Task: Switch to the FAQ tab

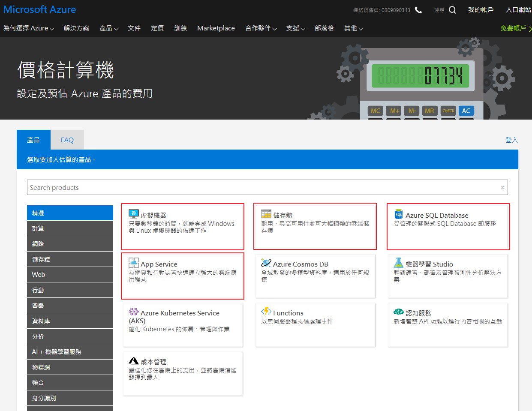Action: tap(67, 140)
